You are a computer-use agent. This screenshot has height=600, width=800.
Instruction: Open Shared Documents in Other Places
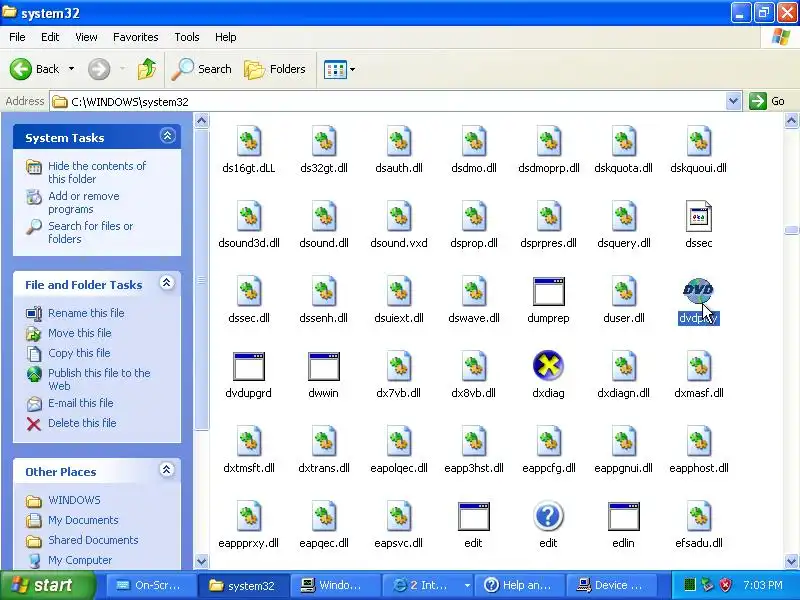(93, 539)
